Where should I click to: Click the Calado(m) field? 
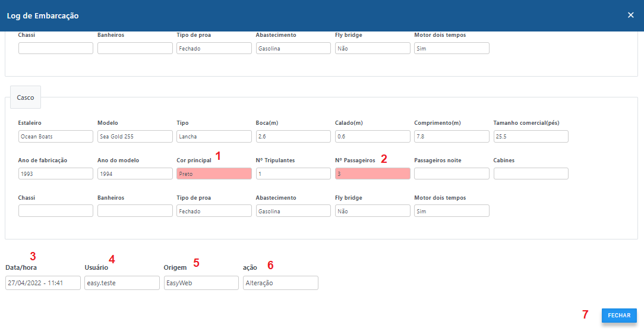coord(372,137)
